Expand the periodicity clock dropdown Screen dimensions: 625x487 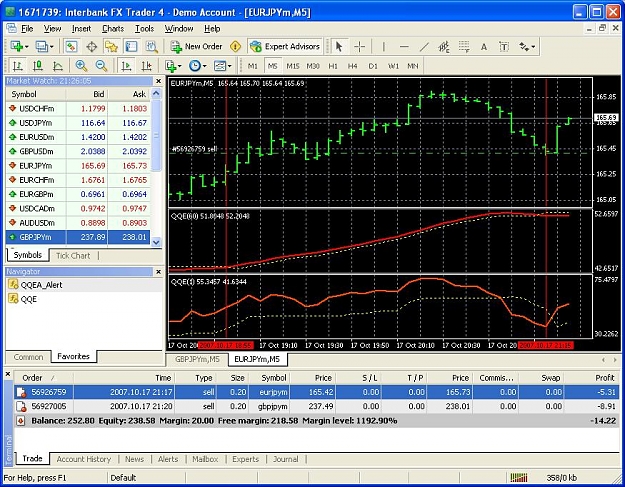pos(204,66)
